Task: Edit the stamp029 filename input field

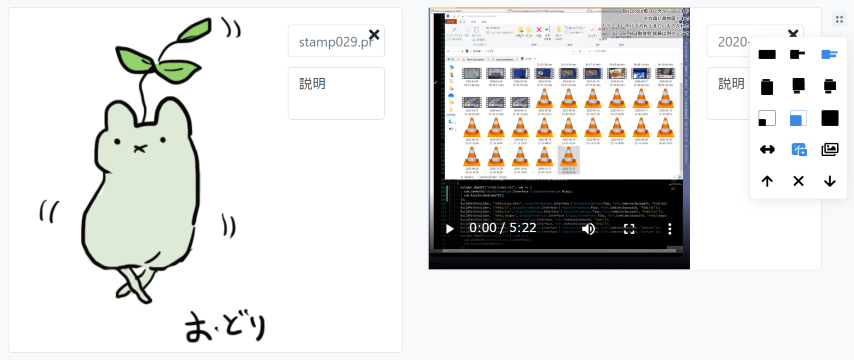Action: pos(336,41)
